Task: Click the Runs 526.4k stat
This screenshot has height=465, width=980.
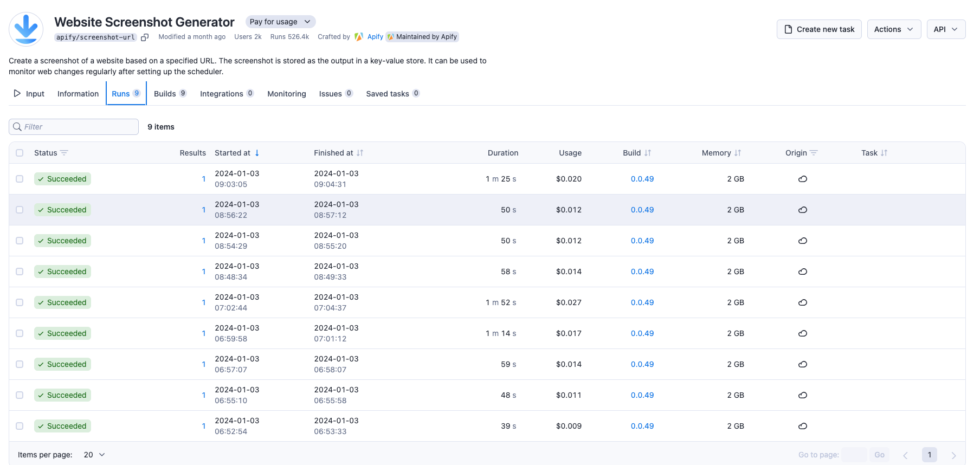Action: click(x=289, y=37)
